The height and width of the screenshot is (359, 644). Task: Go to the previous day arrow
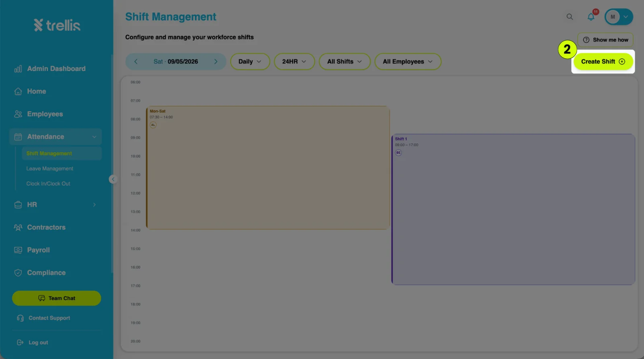pyautogui.click(x=136, y=62)
